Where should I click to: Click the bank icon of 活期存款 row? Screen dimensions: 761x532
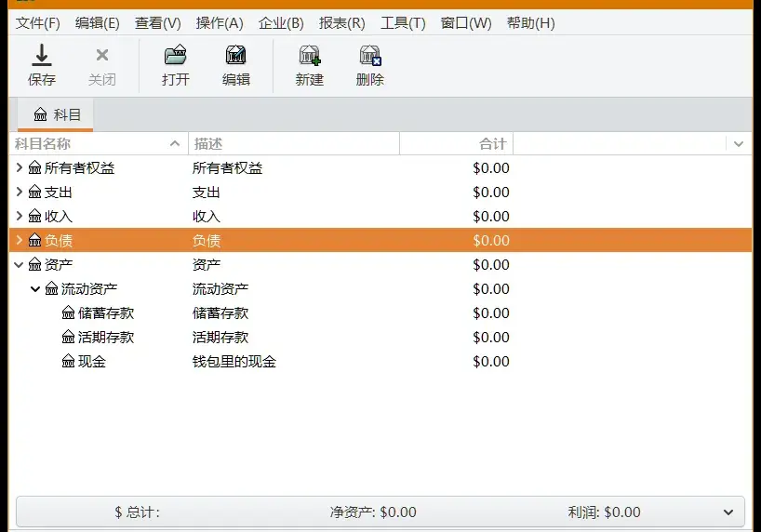pos(69,338)
